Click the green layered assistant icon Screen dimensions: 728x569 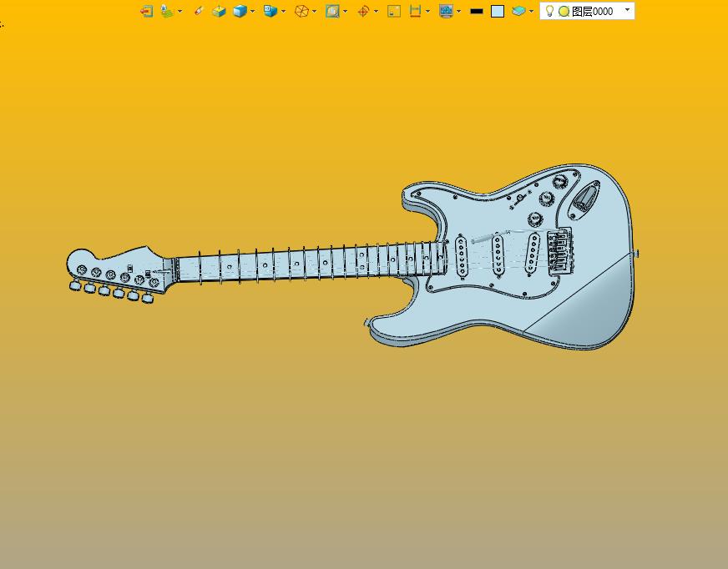167,11
